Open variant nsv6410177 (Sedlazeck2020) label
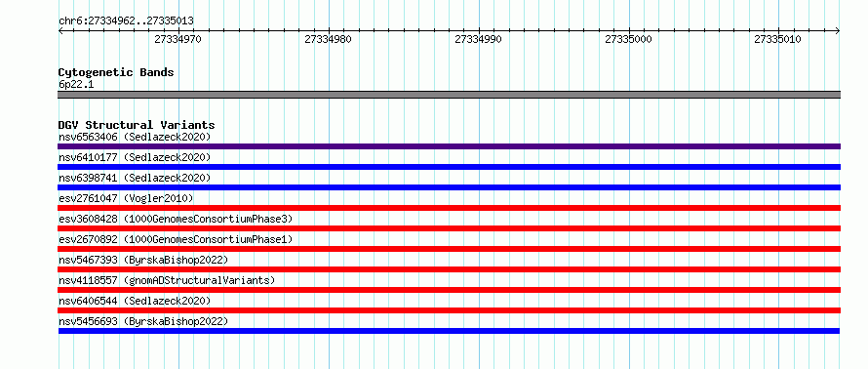 135,157
